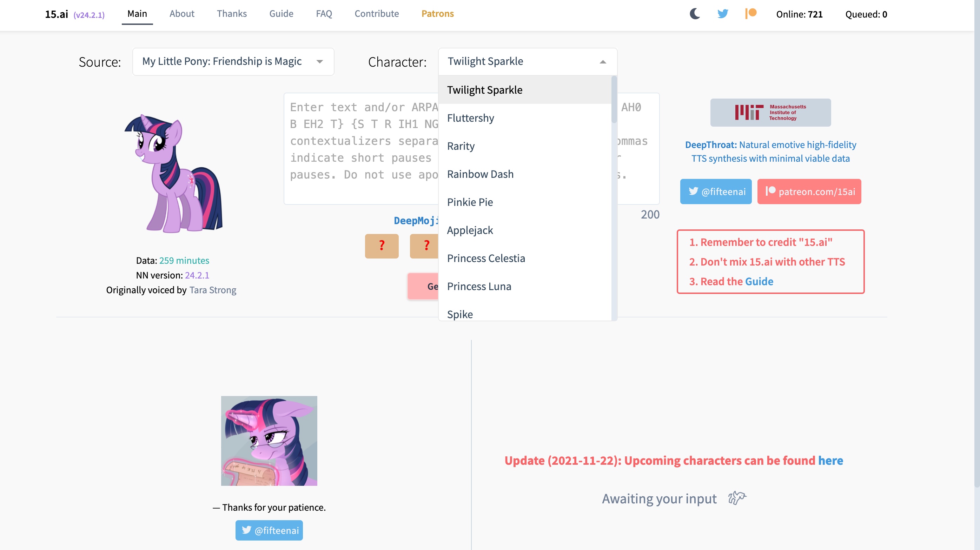This screenshot has height=550, width=980.
Task: Select Rainbow Dash from character list
Action: (x=480, y=174)
